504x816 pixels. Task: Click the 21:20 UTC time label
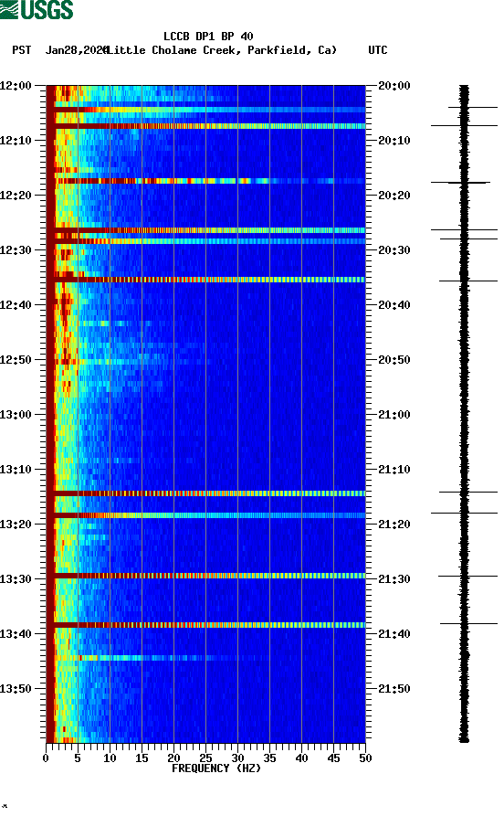pos(394,525)
